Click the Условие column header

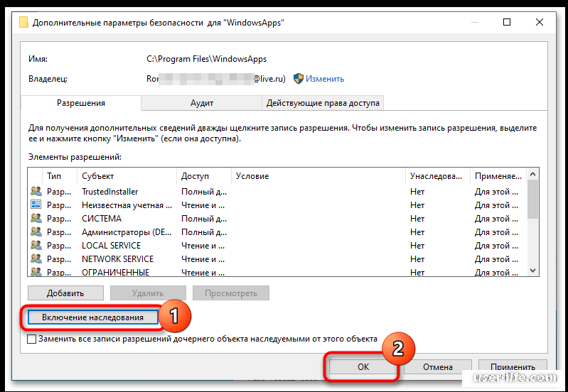click(x=318, y=176)
